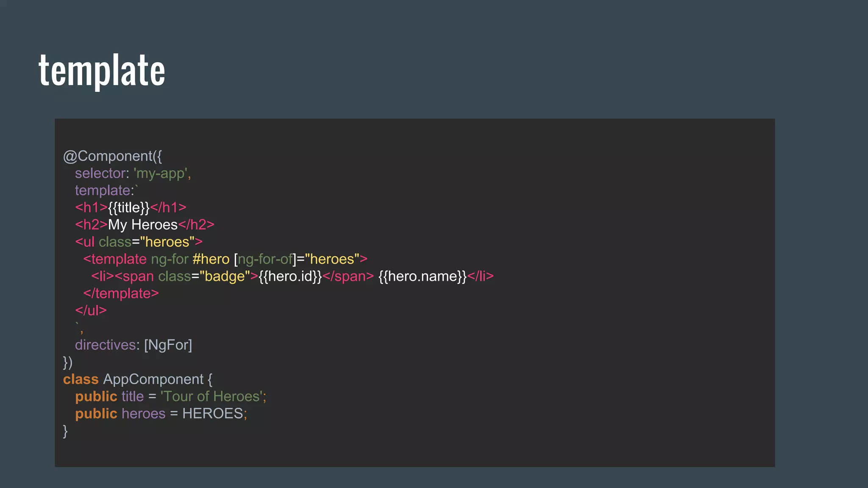Click the final closing curly brace
The width and height of the screenshot is (868, 488).
(x=65, y=431)
